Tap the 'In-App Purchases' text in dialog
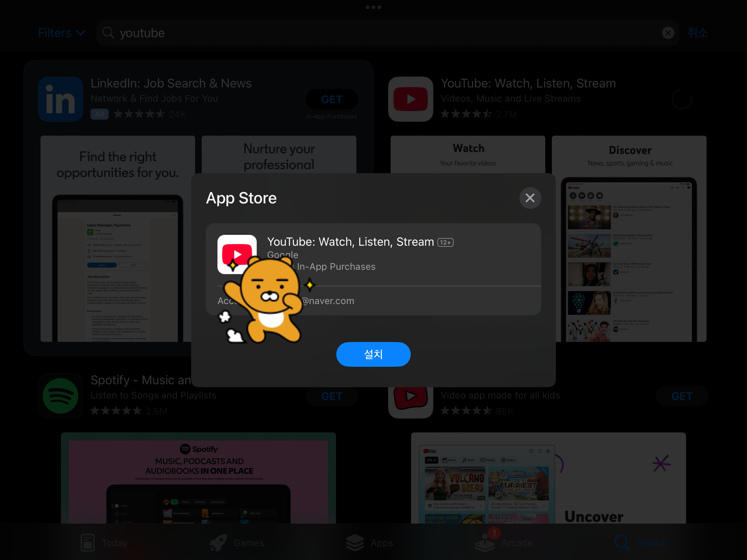 click(x=336, y=267)
